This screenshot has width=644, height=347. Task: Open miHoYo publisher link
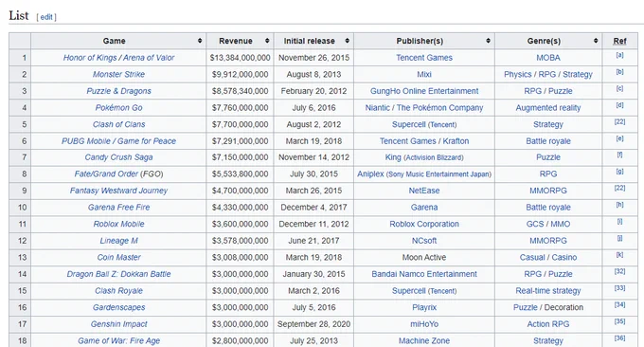tap(424, 324)
